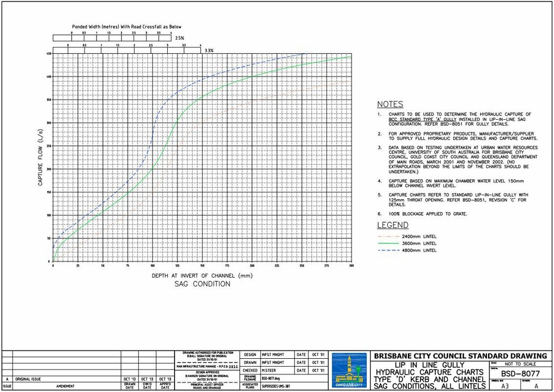Click the 2.5% crossfall scale label
This screenshot has width=554, height=392.
pos(180,38)
